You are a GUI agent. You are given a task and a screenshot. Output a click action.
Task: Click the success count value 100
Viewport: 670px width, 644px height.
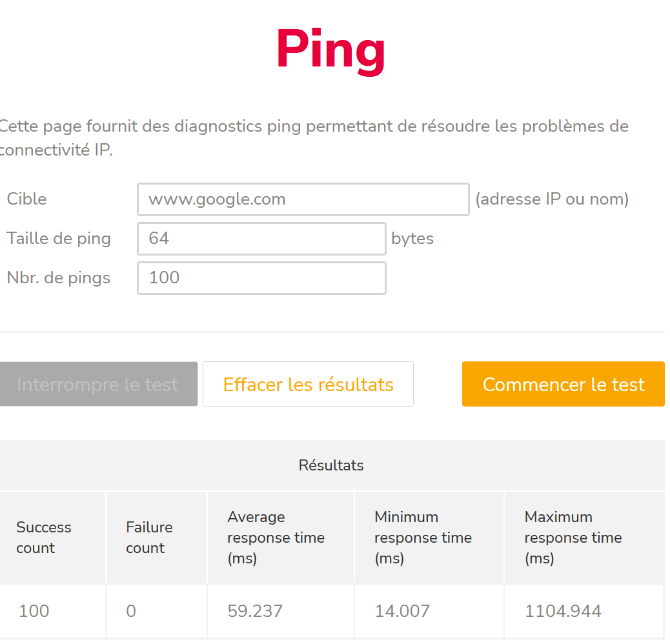pyautogui.click(x=34, y=611)
